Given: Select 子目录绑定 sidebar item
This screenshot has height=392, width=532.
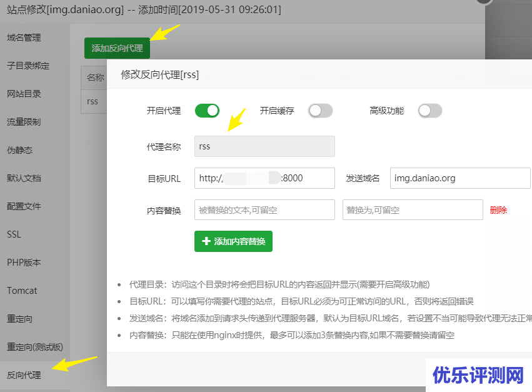Looking at the screenshot, I should 28,66.
